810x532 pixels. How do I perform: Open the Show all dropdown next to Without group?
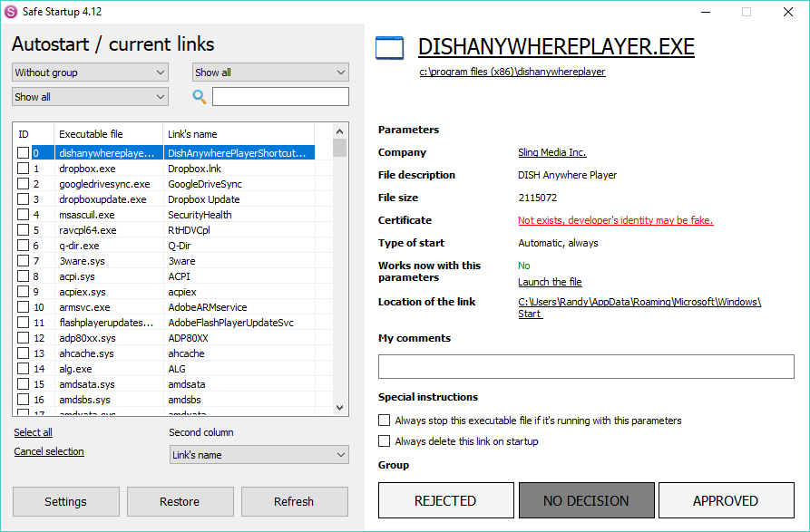(x=270, y=73)
